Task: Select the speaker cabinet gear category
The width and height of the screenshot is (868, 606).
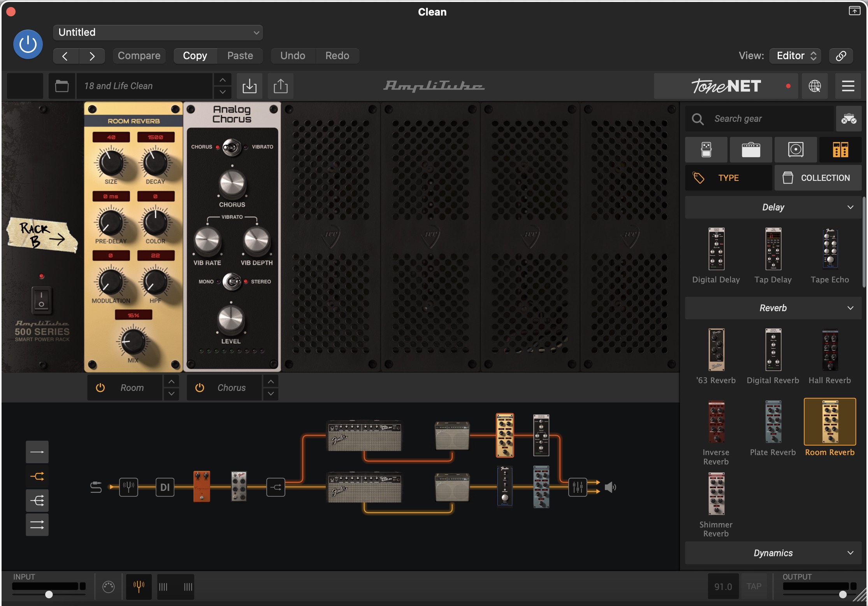Action: [x=796, y=150]
